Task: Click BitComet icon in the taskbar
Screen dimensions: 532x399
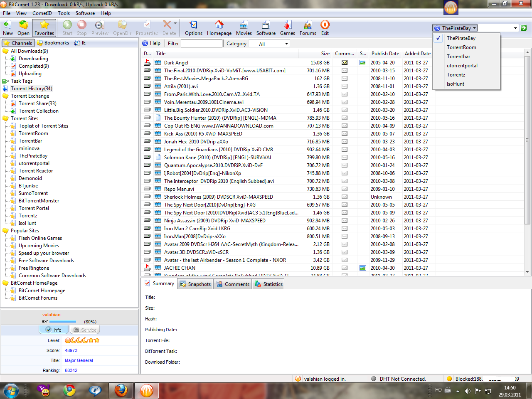Action: pyautogui.click(x=147, y=390)
